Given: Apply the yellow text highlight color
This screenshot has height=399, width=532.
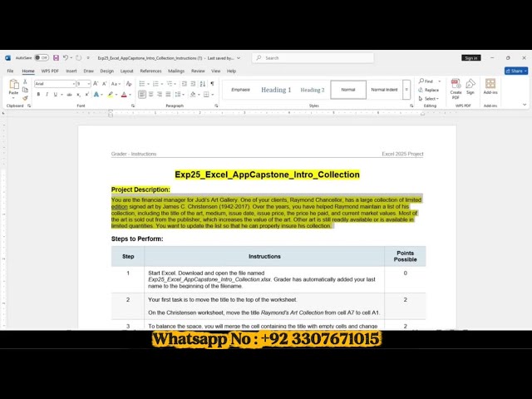Looking at the screenshot, I should (111, 94).
